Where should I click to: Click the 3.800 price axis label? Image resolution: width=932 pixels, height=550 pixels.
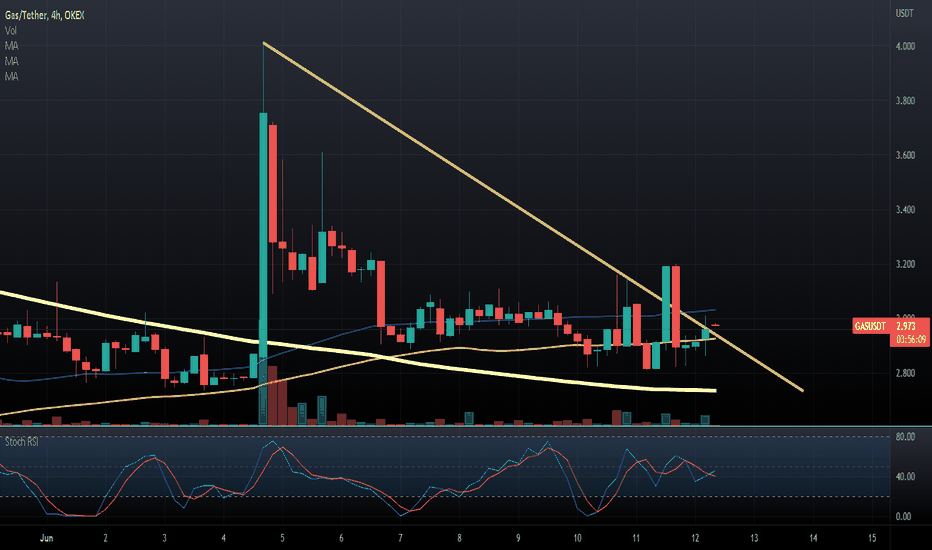tap(905, 101)
